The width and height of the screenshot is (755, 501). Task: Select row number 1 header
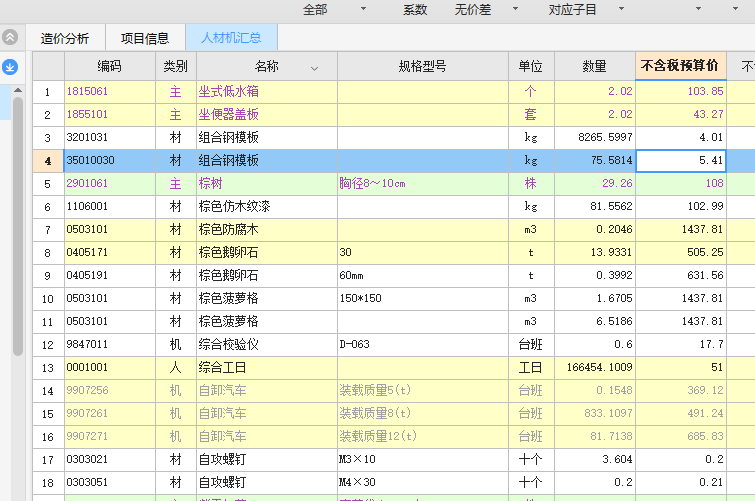coord(48,92)
